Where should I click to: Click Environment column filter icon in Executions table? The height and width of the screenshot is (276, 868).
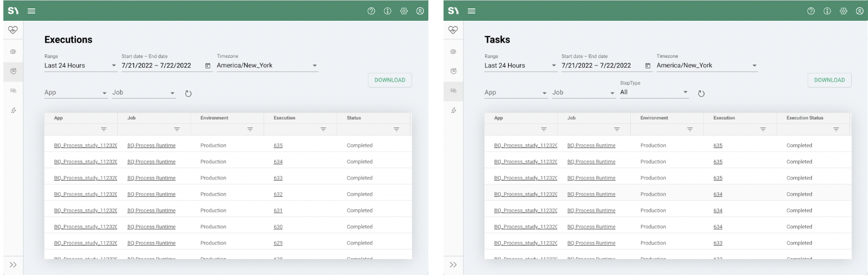(250, 129)
